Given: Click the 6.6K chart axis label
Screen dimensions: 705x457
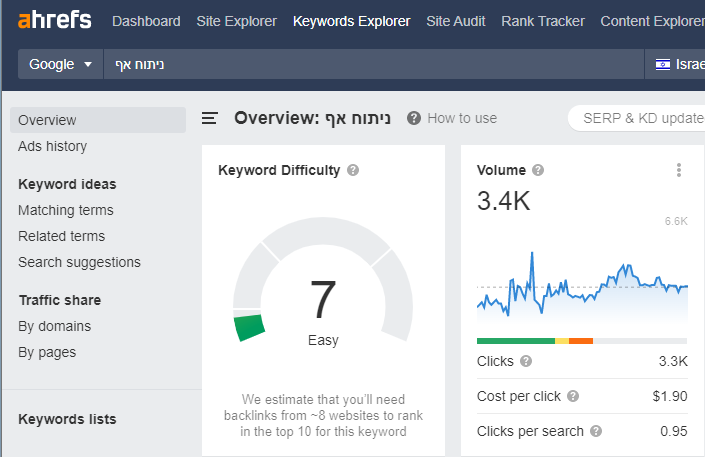Looking at the screenshot, I should coord(676,221).
